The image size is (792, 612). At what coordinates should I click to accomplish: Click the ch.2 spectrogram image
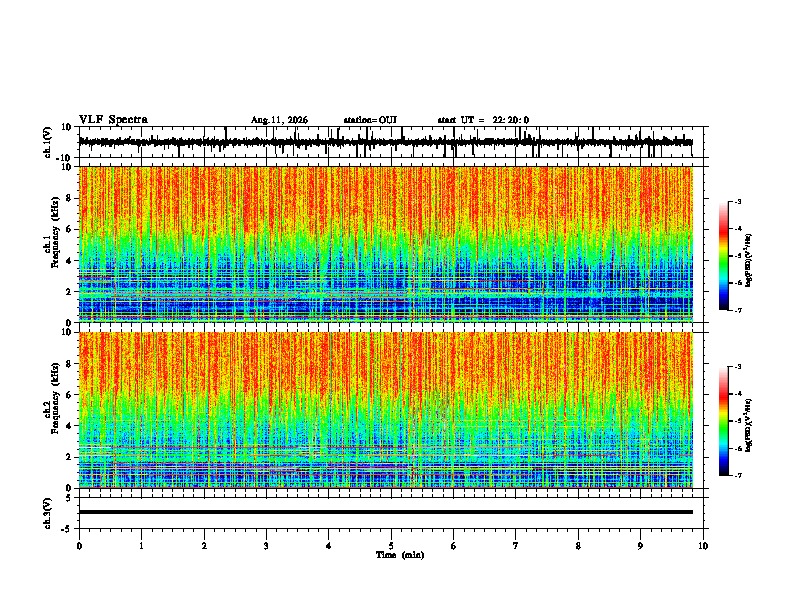386,410
